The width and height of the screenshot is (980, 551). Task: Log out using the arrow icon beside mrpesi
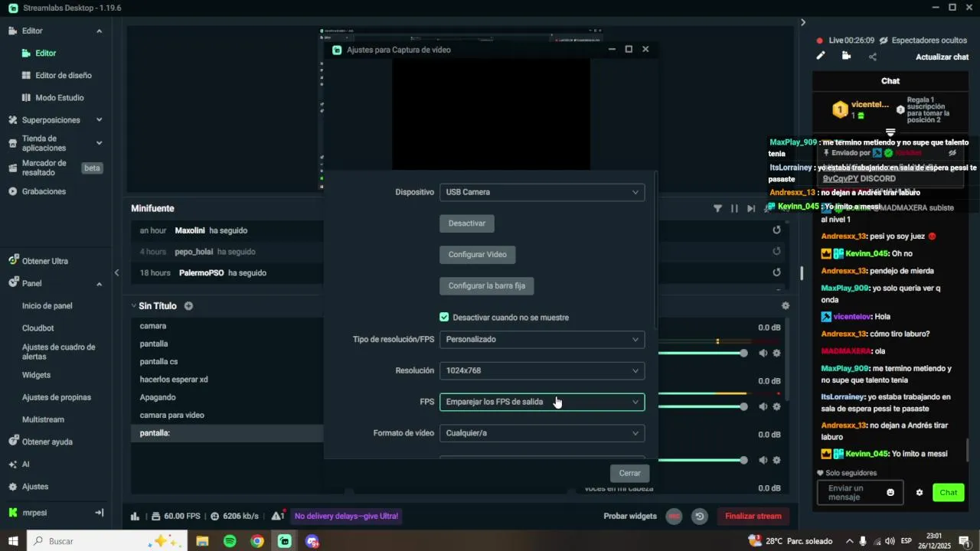pyautogui.click(x=99, y=513)
